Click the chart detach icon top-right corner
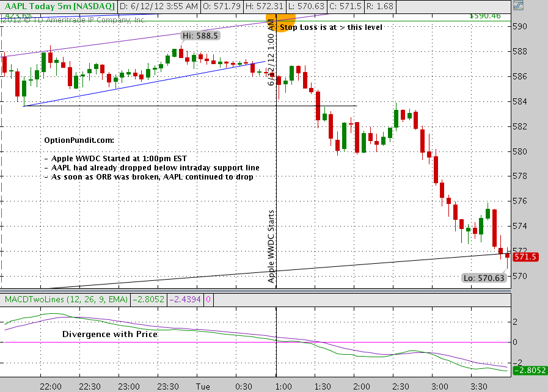Image resolution: width=548 pixels, height=392 pixels. click(x=517, y=6)
